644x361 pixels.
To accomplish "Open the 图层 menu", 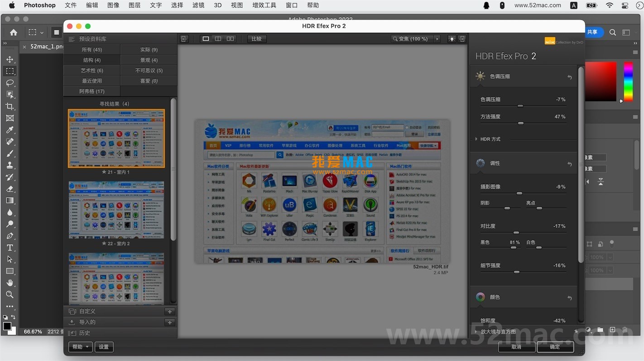I will point(135,5).
